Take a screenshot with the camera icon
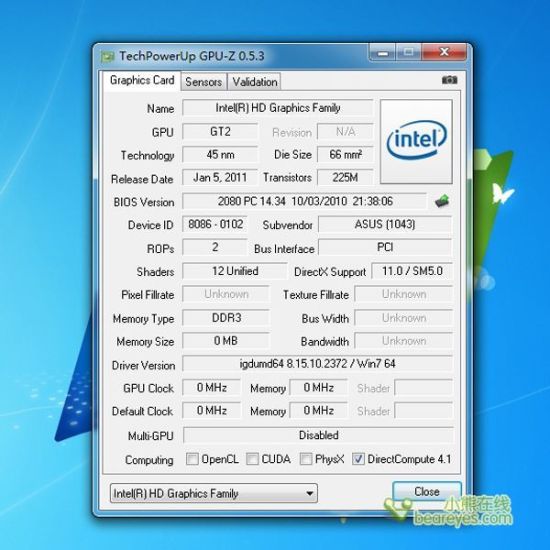550x550 pixels. click(449, 80)
